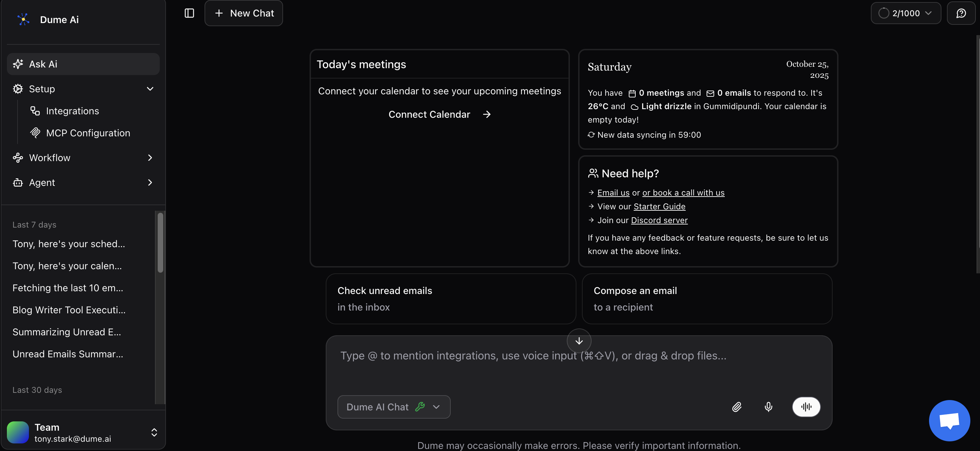Open the Dume AI Chat model dropdown
This screenshot has height=451, width=980.
click(x=393, y=407)
